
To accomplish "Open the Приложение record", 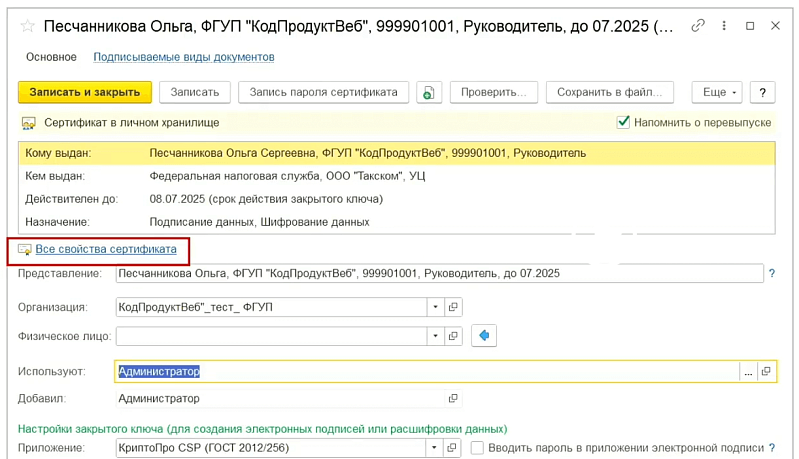I will tap(451, 448).
